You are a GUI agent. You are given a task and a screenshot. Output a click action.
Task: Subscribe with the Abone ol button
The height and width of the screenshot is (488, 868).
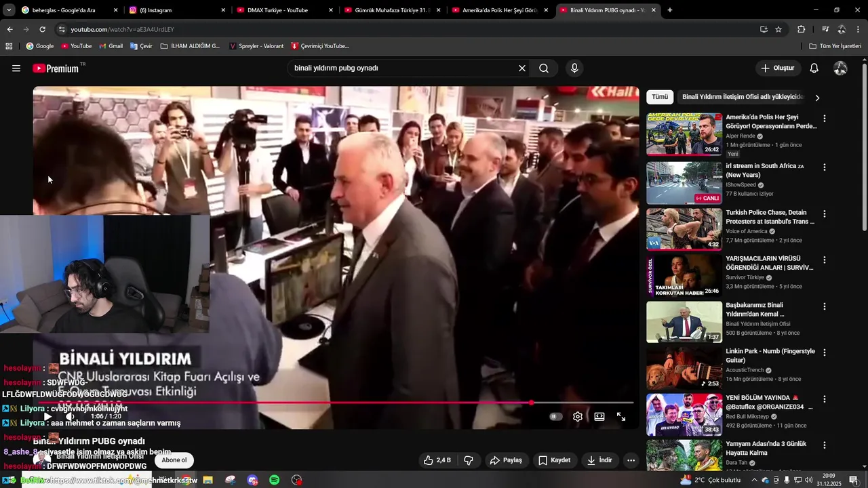174,460
